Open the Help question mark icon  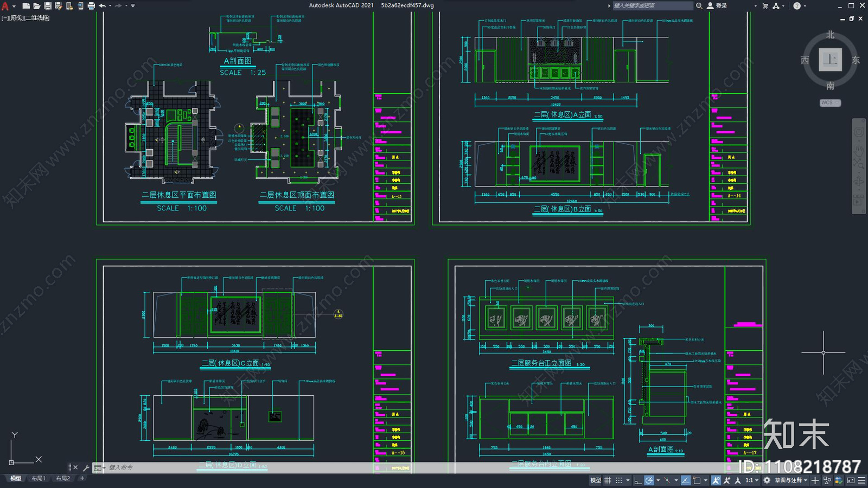[796, 6]
